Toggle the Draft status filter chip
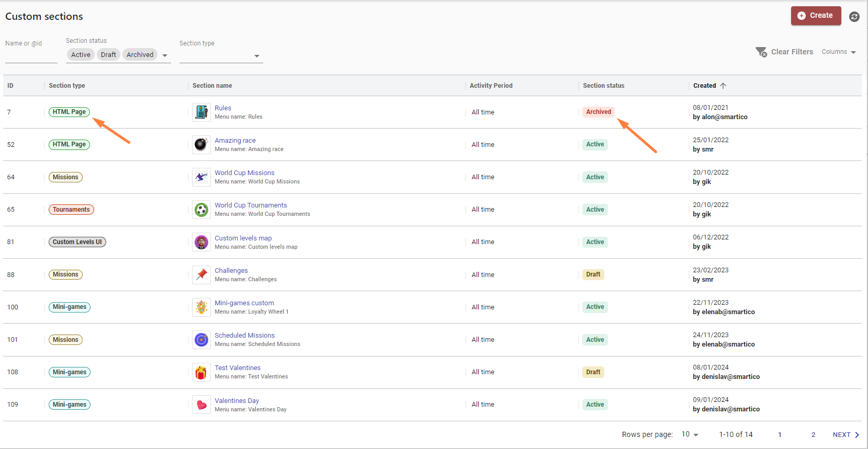Image resolution: width=868 pixels, height=449 pixels. click(108, 55)
